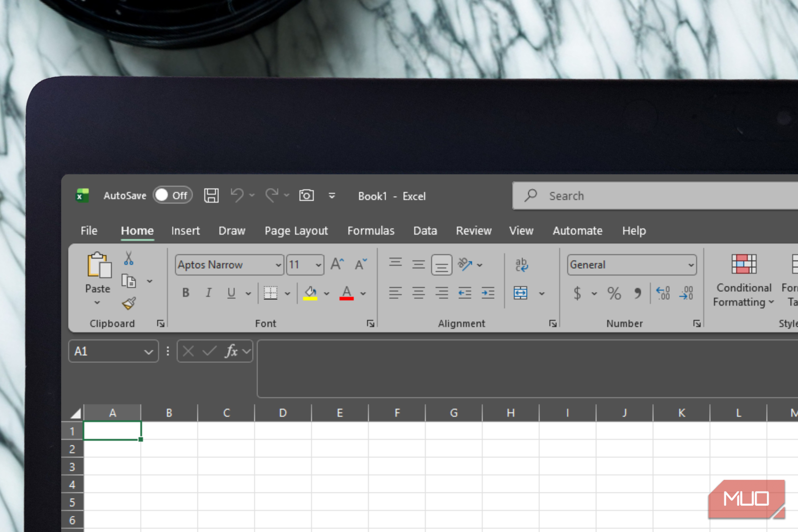Click the Conditional Formatting button

pyautogui.click(x=744, y=280)
